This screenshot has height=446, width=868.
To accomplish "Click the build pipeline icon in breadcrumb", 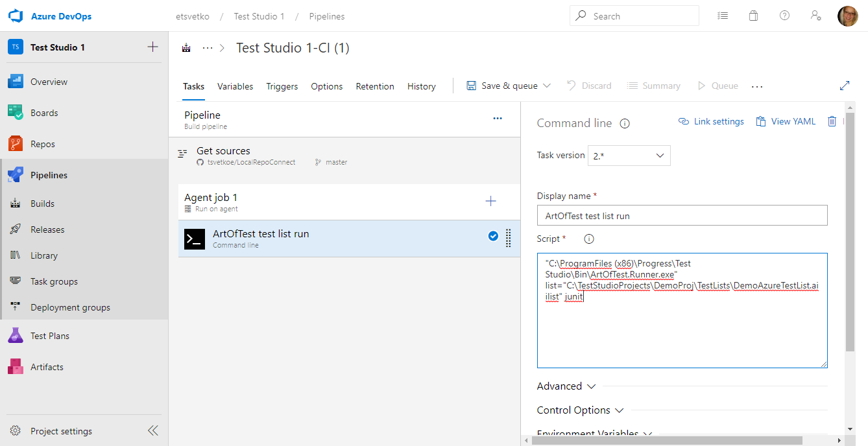I will click(187, 48).
